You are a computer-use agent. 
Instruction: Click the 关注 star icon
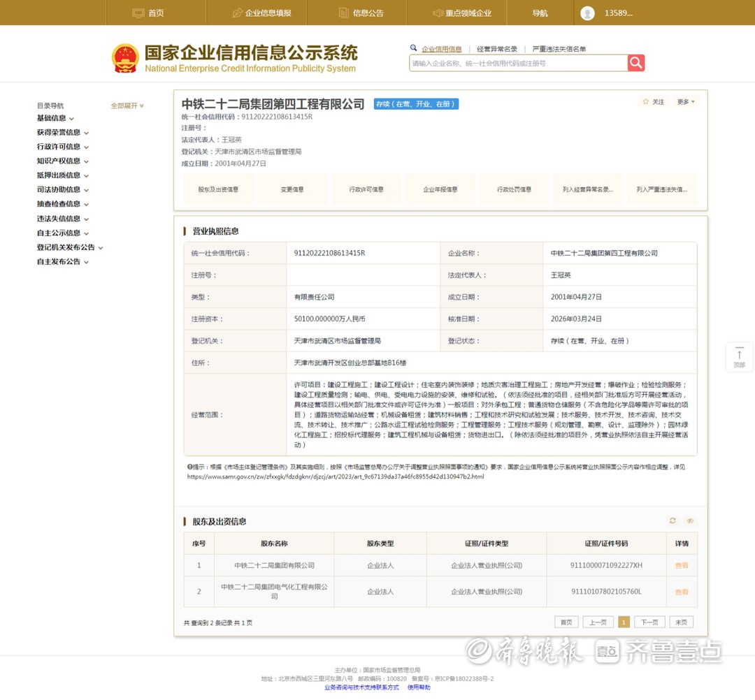point(646,101)
